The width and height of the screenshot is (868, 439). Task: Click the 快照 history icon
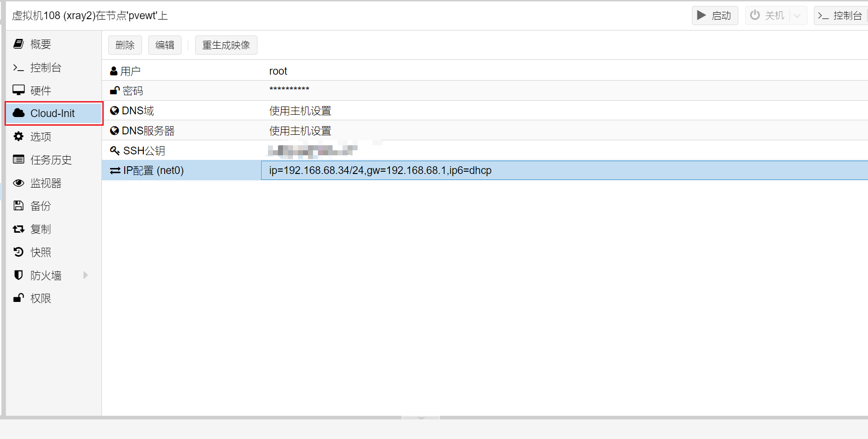pyautogui.click(x=18, y=252)
